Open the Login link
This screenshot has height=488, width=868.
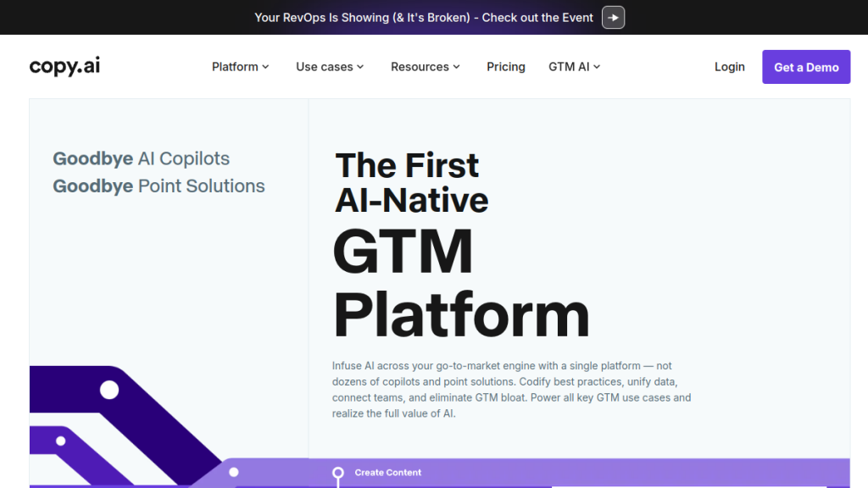pos(729,67)
